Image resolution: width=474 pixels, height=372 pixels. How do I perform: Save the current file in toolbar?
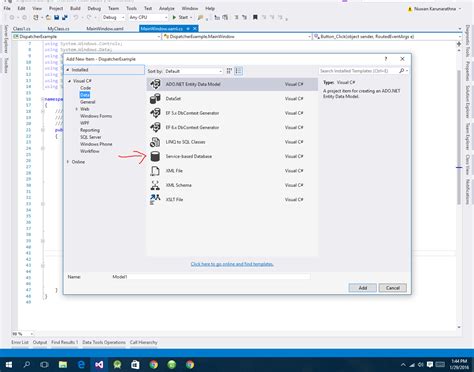pyautogui.click(x=57, y=17)
